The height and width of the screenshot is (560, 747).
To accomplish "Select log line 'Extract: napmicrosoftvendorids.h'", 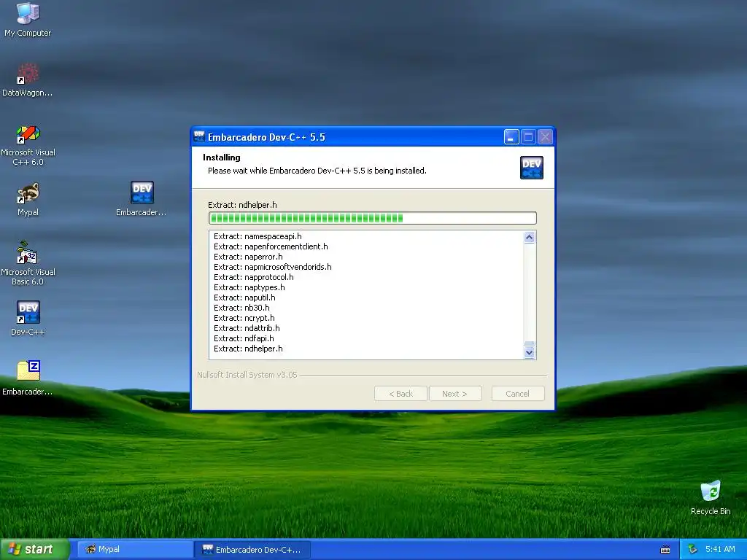I will [x=273, y=267].
